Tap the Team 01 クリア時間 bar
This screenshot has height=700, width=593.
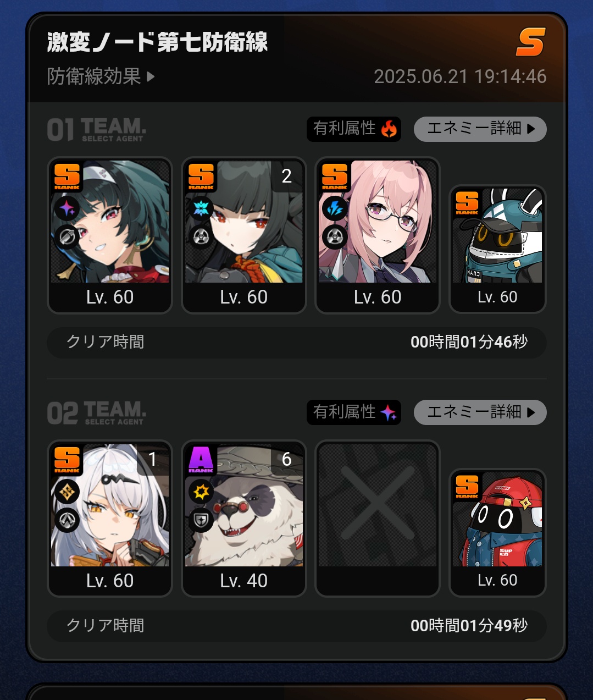click(297, 343)
